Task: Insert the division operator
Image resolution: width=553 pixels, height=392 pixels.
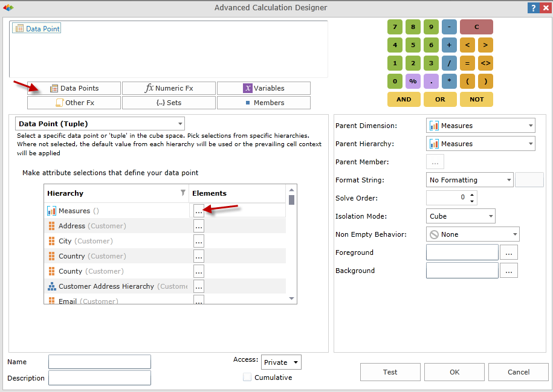Action: tap(449, 63)
